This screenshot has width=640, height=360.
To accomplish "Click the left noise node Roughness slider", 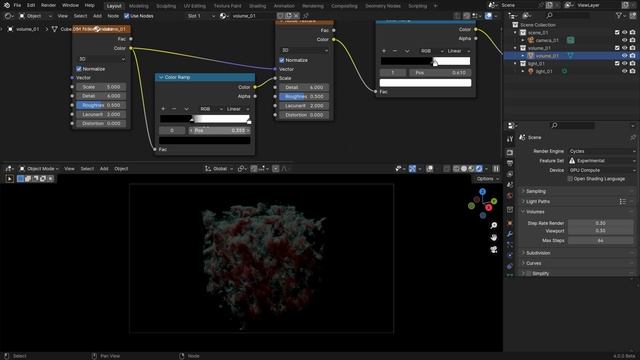I will [x=101, y=105].
